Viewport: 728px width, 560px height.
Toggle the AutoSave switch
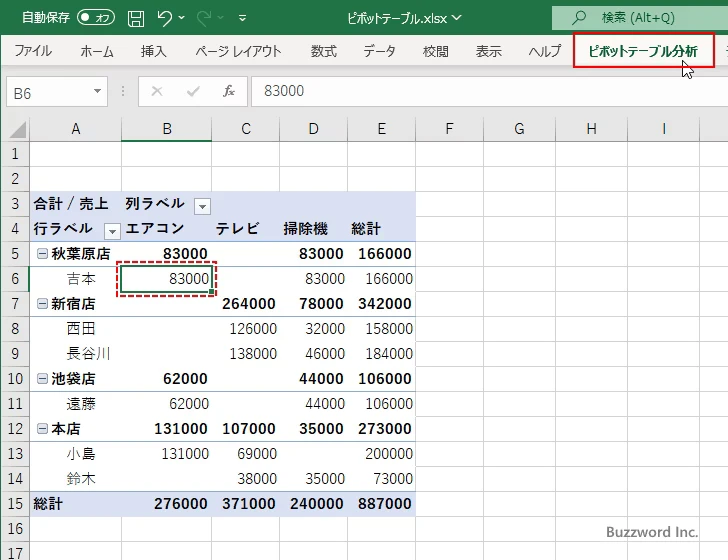96,18
